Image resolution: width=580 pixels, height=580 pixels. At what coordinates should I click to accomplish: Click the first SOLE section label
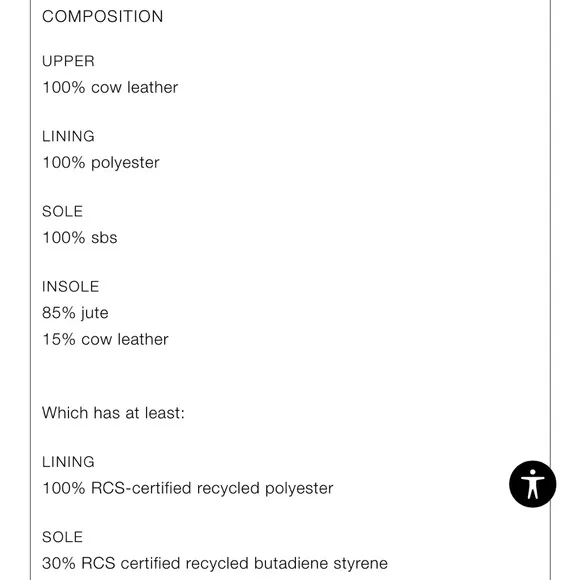pos(63,212)
